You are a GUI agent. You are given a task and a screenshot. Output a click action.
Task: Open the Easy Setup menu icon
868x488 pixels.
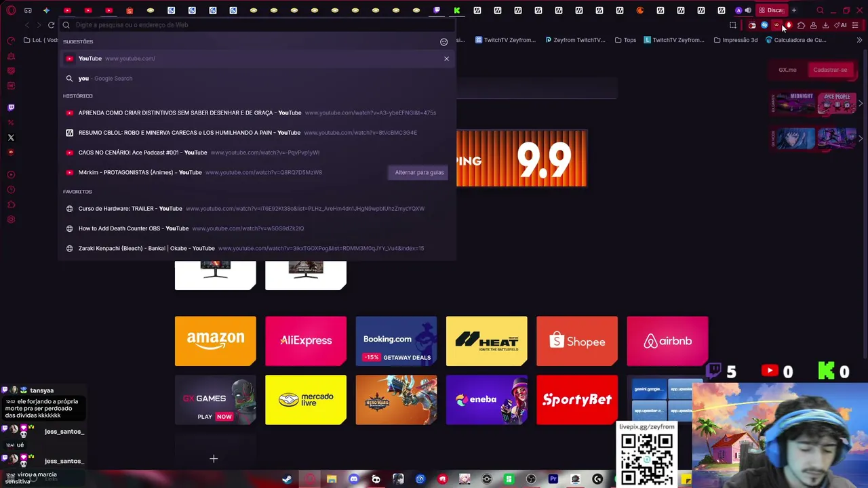coord(855,25)
